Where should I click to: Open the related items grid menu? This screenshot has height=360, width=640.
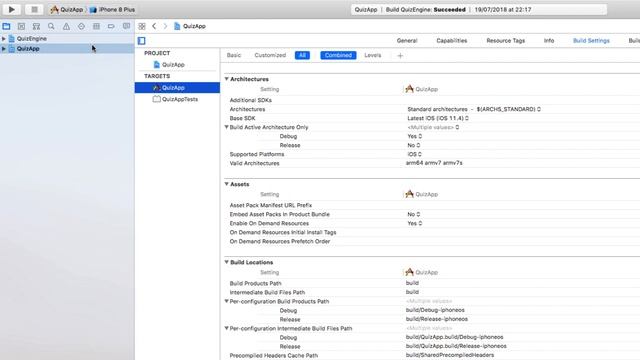point(142,26)
